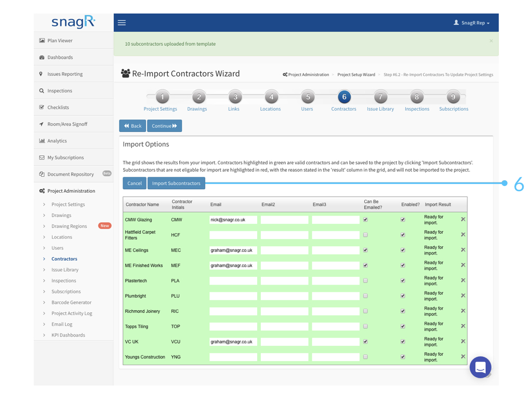Click the Back button

click(x=132, y=126)
